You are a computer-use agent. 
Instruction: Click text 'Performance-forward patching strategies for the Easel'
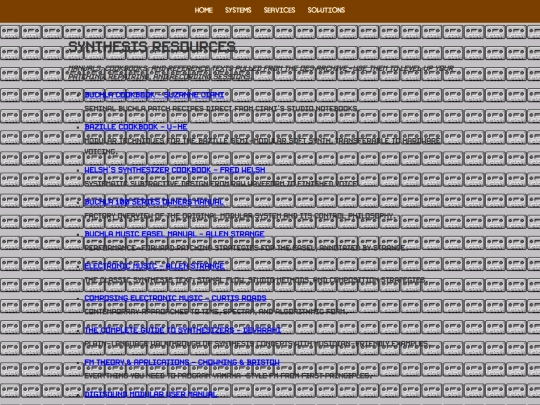click(x=246, y=248)
